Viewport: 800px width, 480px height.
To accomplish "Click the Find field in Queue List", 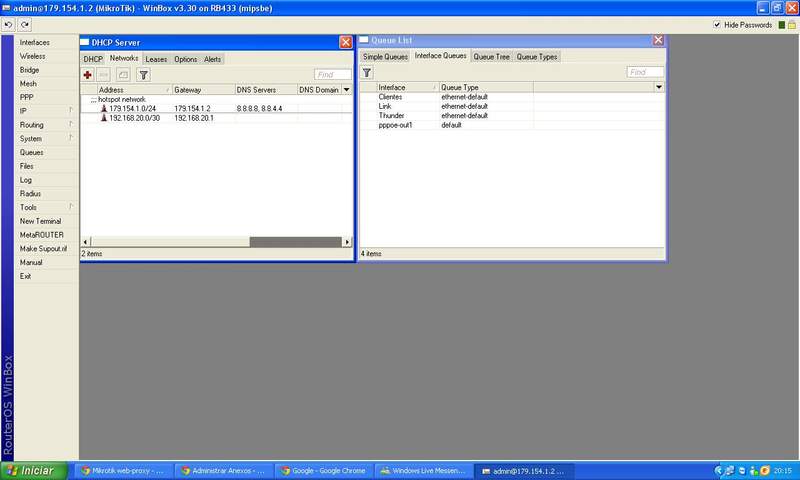I will click(x=645, y=72).
